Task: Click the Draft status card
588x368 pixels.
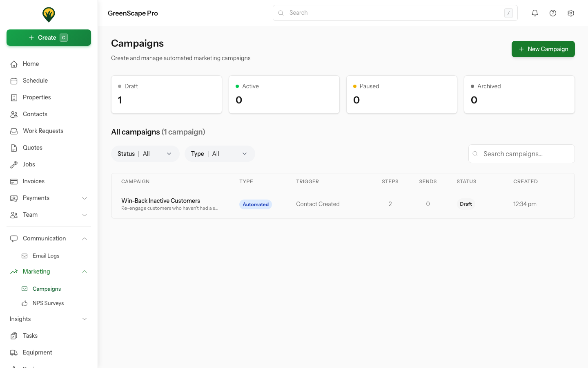Action: point(166,94)
